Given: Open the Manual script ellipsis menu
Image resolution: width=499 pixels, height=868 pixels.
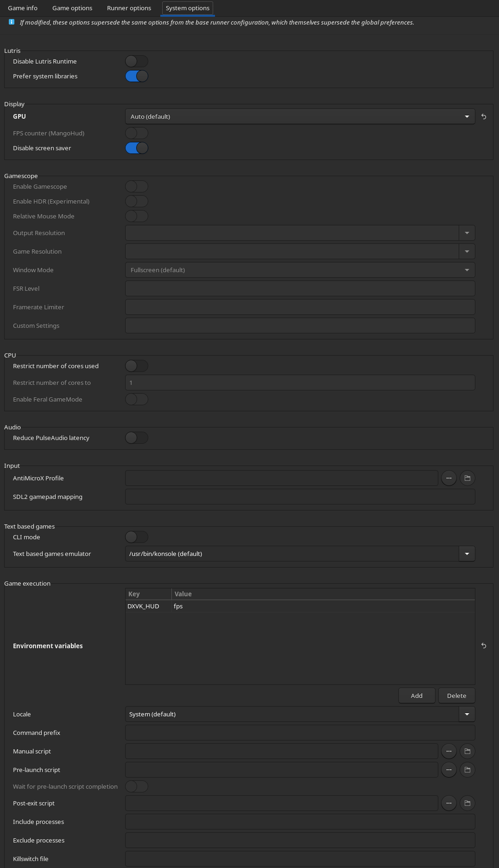Looking at the screenshot, I should click(x=449, y=751).
